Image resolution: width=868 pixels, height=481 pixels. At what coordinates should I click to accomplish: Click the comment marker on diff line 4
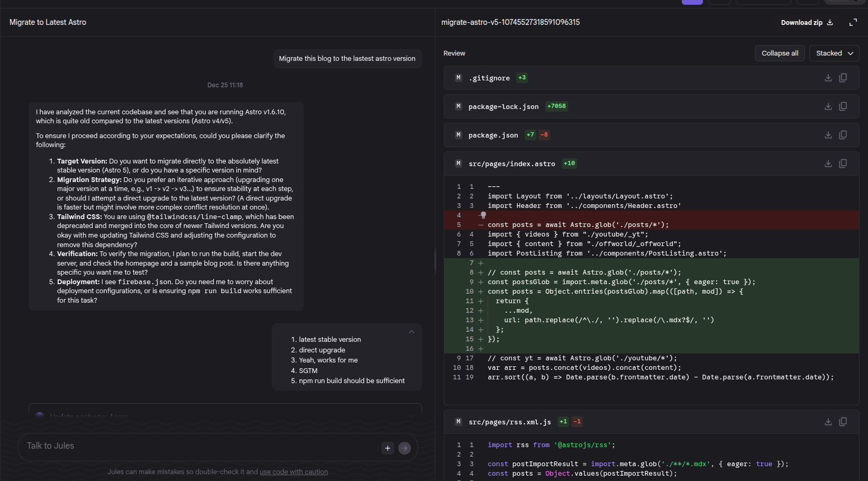point(483,215)
